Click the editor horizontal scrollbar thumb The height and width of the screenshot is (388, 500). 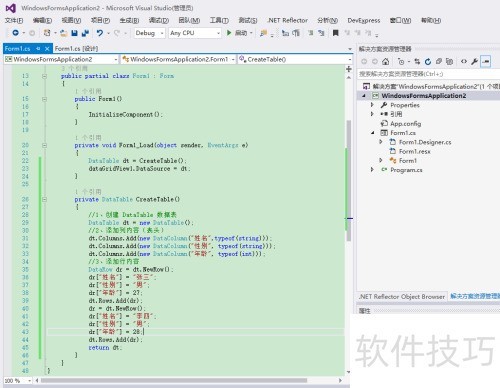[x=174, y=380]
